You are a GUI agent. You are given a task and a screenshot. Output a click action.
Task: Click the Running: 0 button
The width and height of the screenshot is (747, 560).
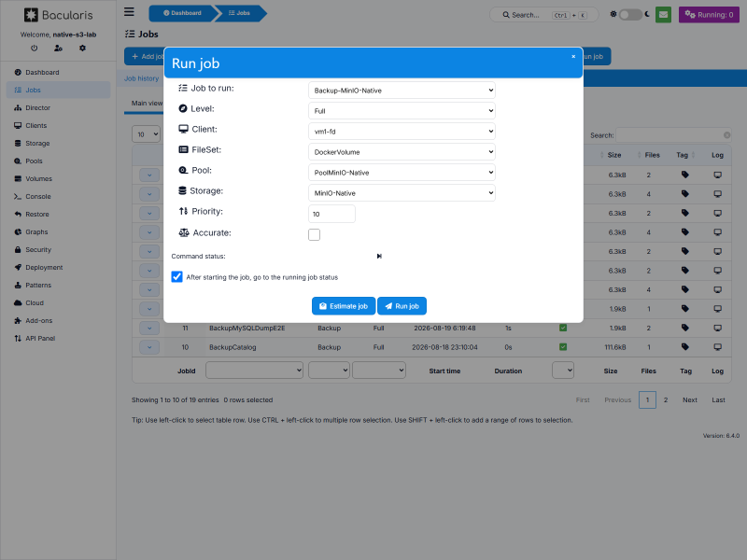[x=709, y=15]
